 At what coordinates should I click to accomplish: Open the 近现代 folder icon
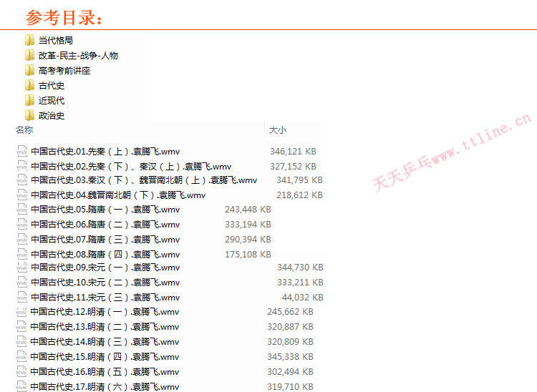coord(29,100)
